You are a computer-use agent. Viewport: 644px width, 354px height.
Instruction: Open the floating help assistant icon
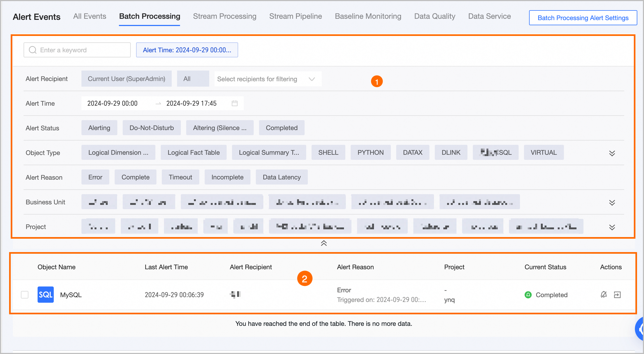640,329
